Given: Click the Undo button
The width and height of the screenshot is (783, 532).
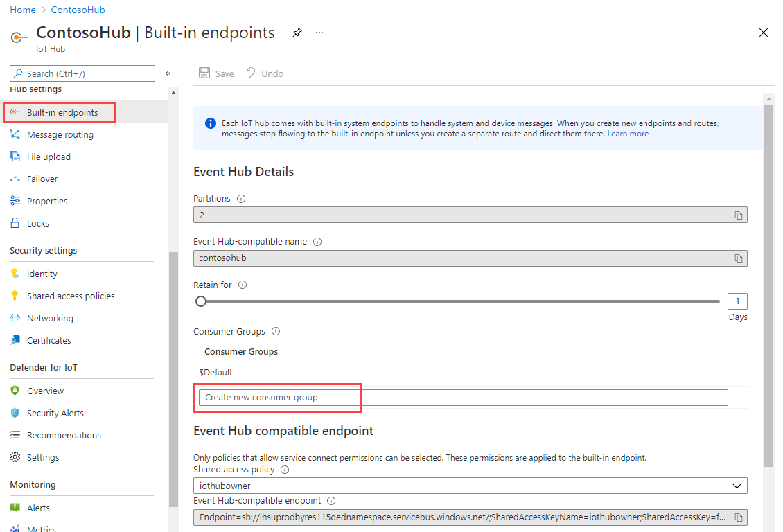Looking at the screenshot, I should tap(265, 73).
